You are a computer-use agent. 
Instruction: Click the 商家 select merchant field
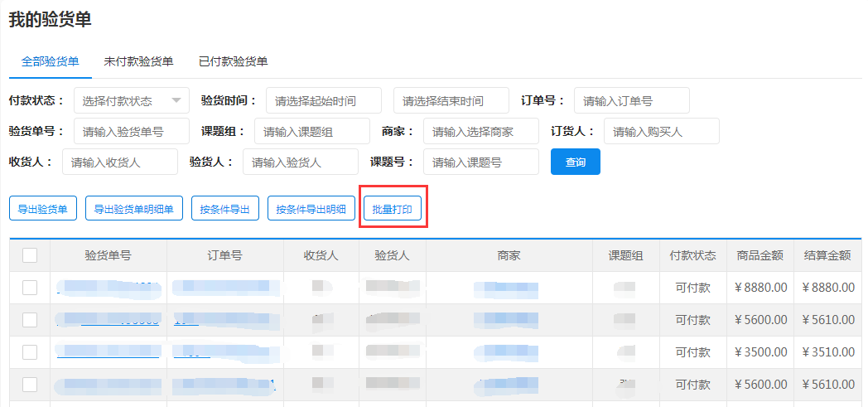click(480, 131)
